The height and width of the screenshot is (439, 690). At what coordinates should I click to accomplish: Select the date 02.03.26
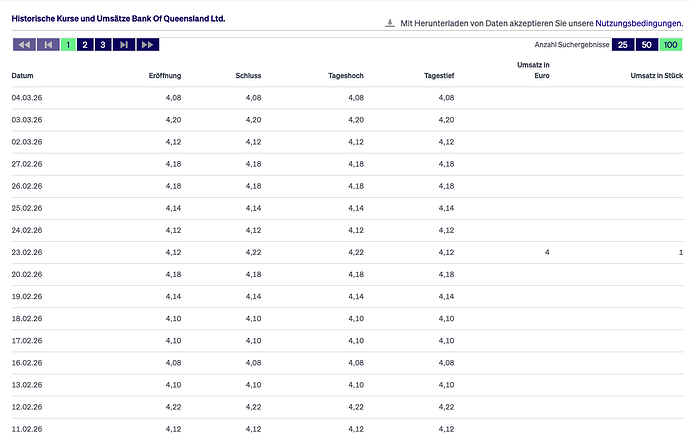[x=27, y=142]
